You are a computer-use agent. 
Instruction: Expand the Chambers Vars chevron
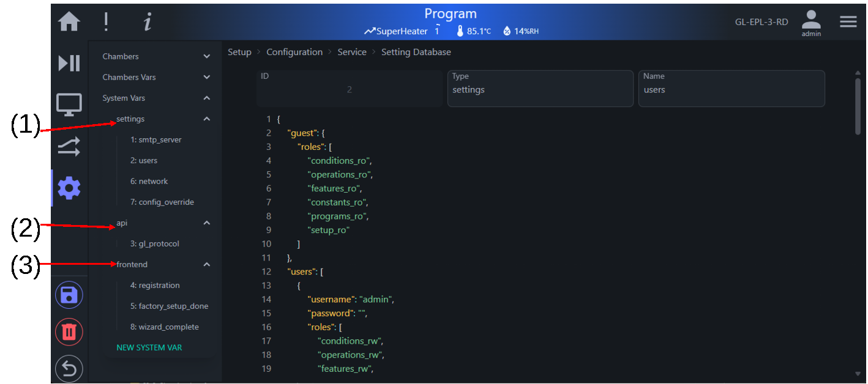[x=207, y=77]
